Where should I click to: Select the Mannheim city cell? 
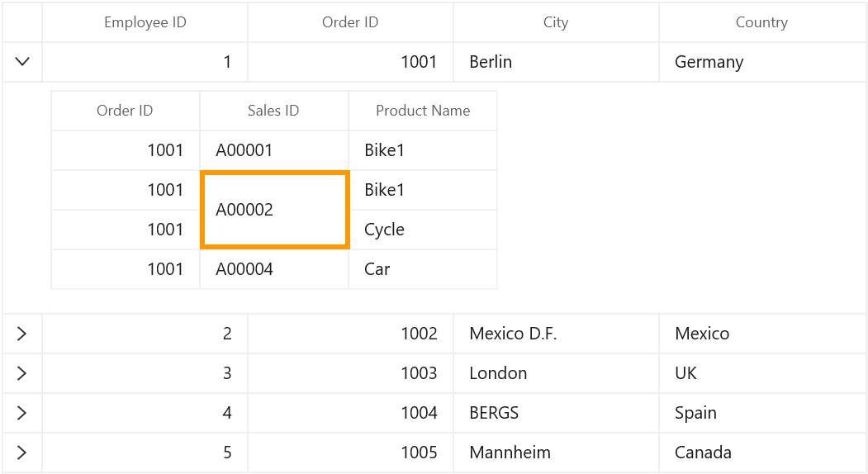pyautogui.click(x=556, y=453)
